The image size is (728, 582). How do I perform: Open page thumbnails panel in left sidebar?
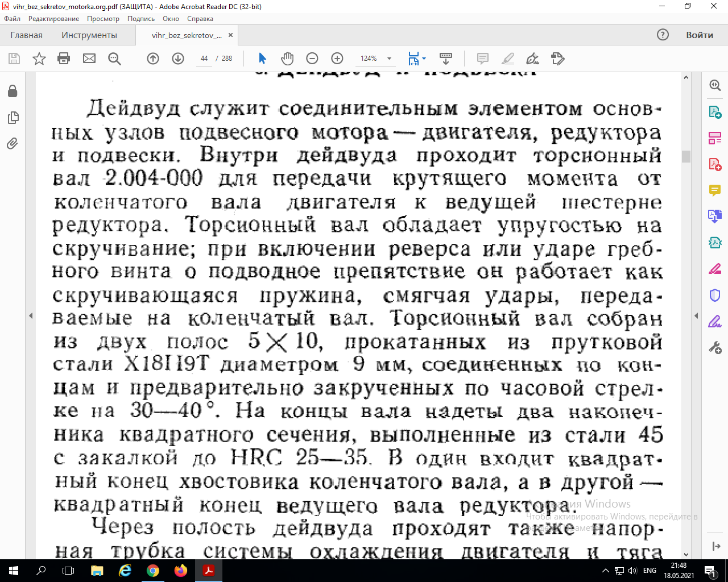(13, 118)
